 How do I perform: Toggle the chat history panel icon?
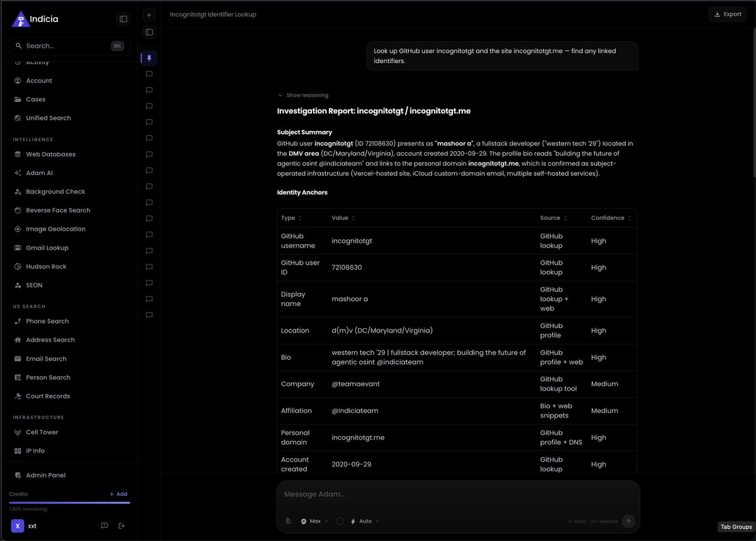click(x=149, y=32)
